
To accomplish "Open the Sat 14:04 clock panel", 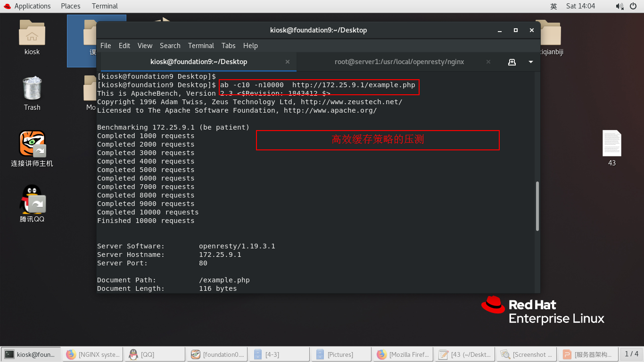I will [580, 6].
